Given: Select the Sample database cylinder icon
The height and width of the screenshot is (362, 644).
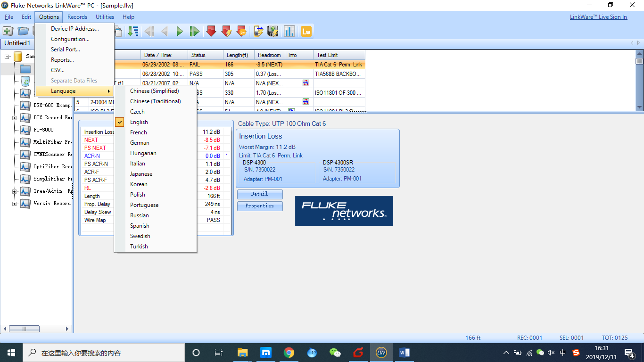Looking at the screenshot, I should tap(18, 57).
